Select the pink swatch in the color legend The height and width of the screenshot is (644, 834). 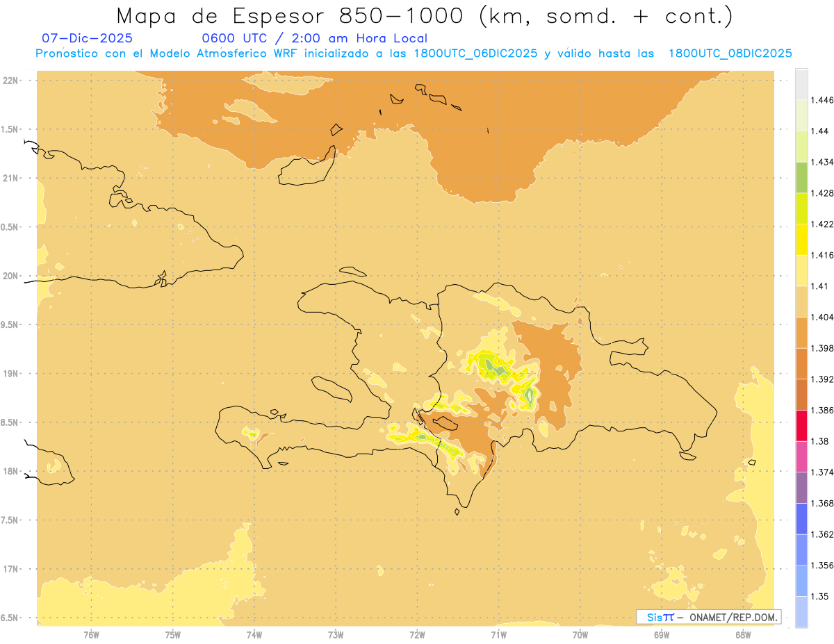(x=801, y=456)
